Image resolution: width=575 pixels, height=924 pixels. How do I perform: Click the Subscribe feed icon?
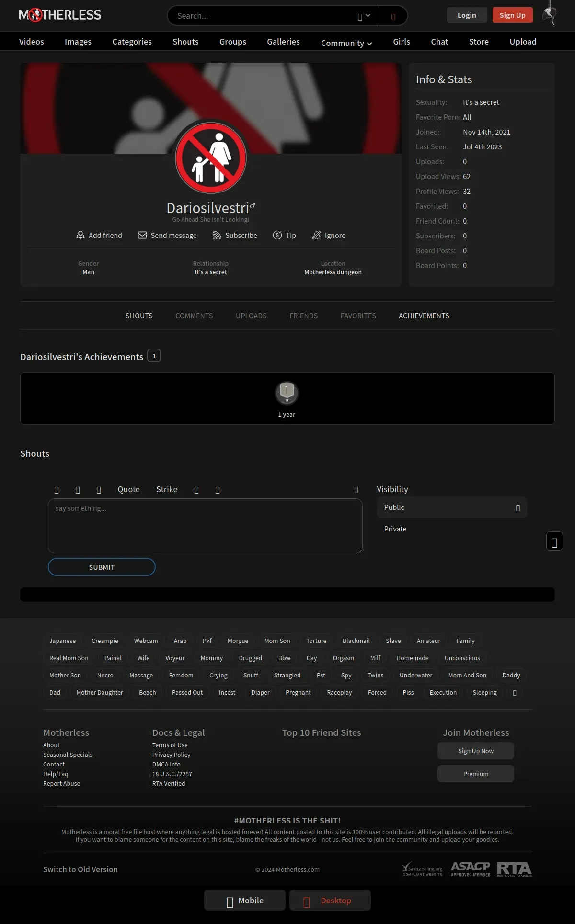(217, 235)
